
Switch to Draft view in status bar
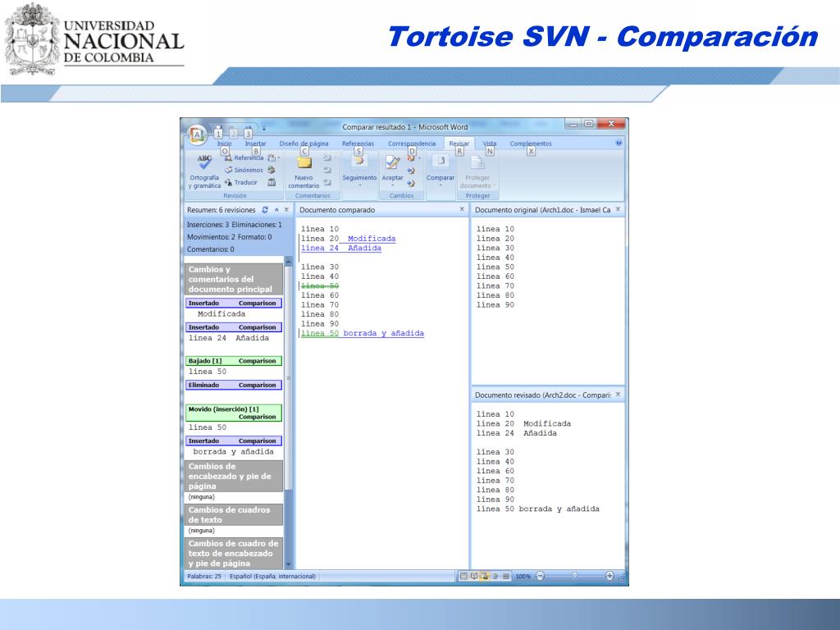pos(505,576)
